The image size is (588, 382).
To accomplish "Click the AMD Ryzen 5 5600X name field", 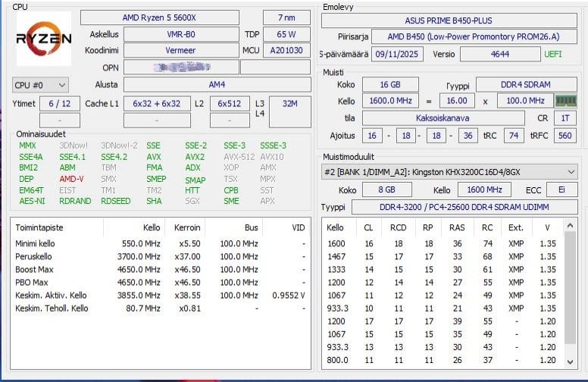I will coord(160,17).
